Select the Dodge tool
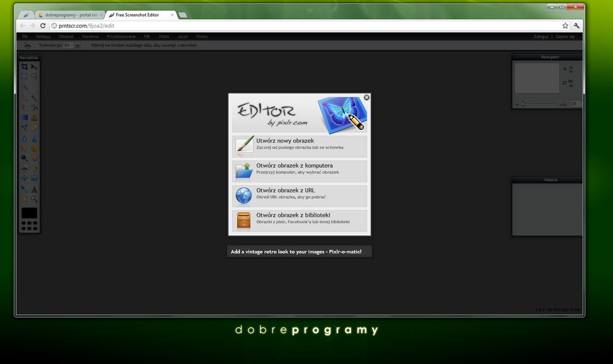Viewport: 613px width, 364px height. pos(24,158)
